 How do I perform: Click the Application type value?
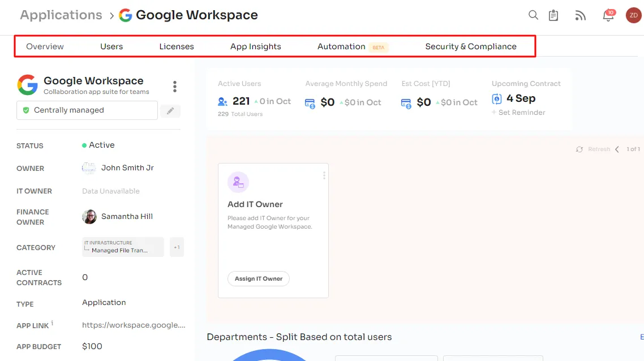pyautogui.click(x=104, y=302)
